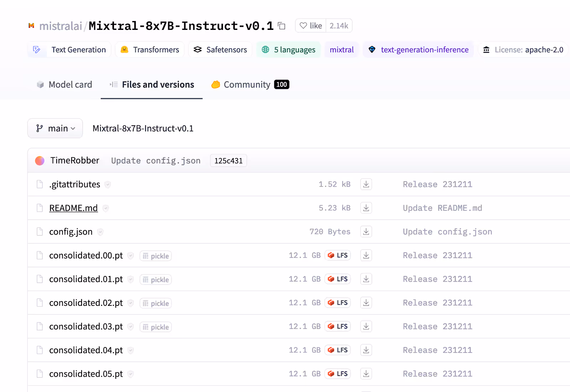
Task: Open the consolidated.02.pt file
Action: (86, 303)
